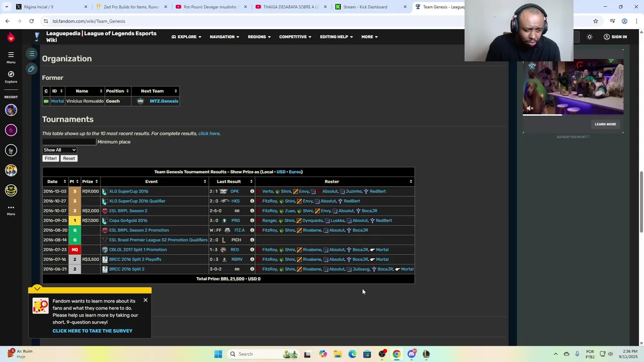Screen dimensions: 644x362
Task: Unmute the advertisement video speaker icon
Action: tap(530, 108)
